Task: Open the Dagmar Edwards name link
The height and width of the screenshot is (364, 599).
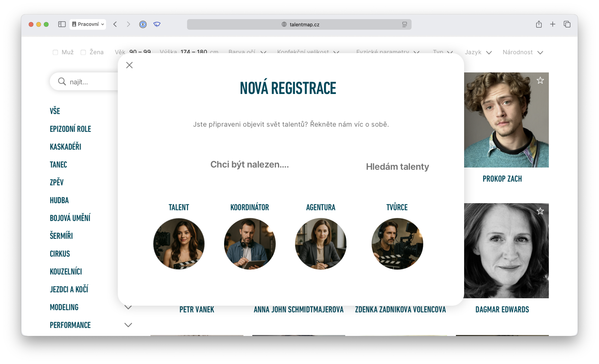Action: click(x=502, y=310)
